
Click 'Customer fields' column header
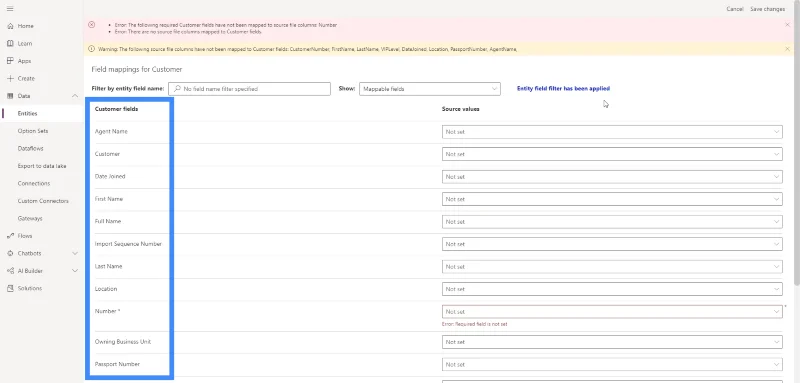point(116,109)
